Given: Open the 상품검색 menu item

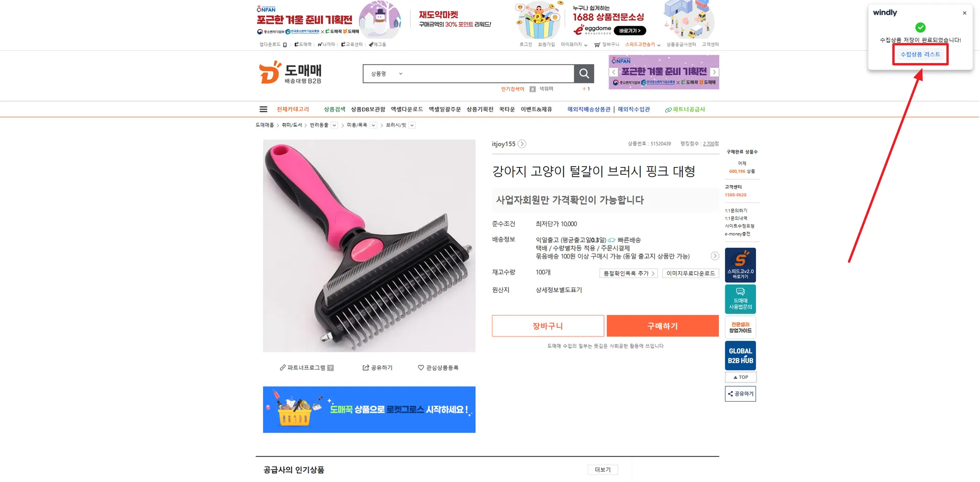Looking at the screenshot, I should [334, 109].
